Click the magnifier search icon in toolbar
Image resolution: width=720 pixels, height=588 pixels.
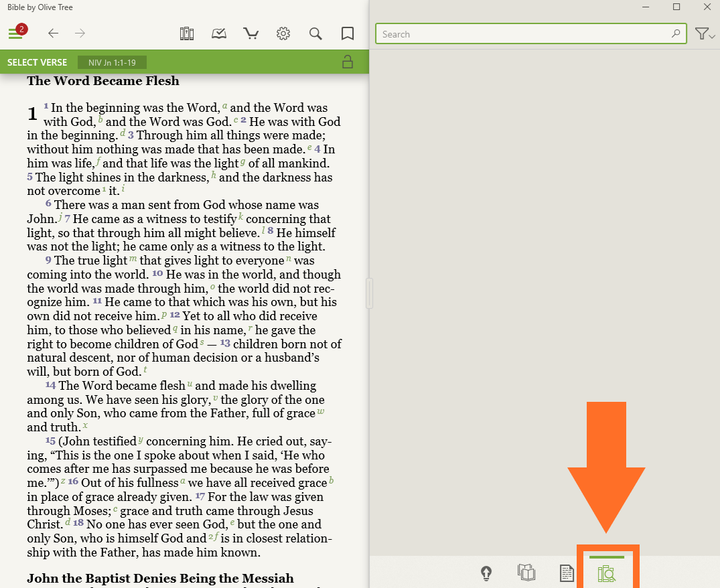pyautogui.click(x=315, y=33)
